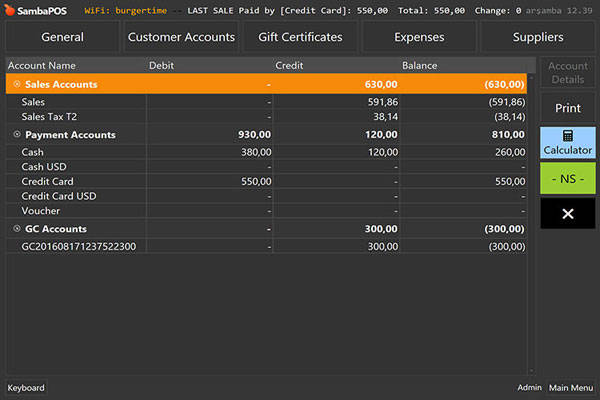600x400 pixels.
Task: Collapse the GC Accounts group
Action: click(17, 229)
